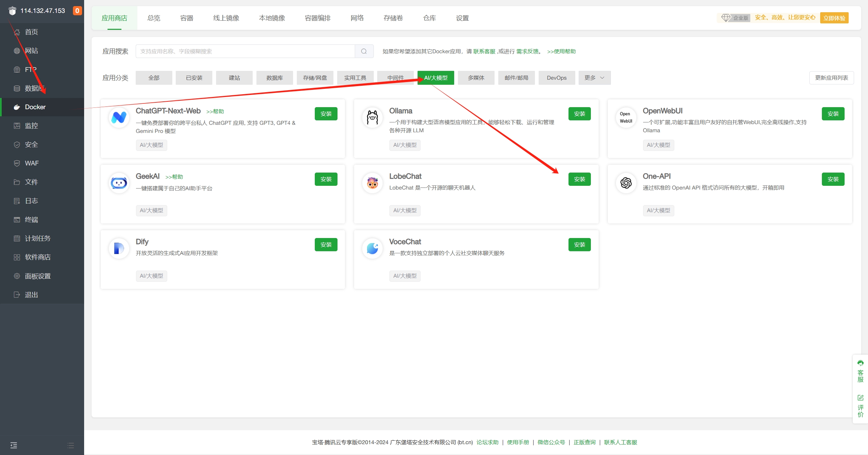Expand the 更多 category dropdown
This screenshot has height=455, width=868.
pyautogui.click(x=594, y=78)
